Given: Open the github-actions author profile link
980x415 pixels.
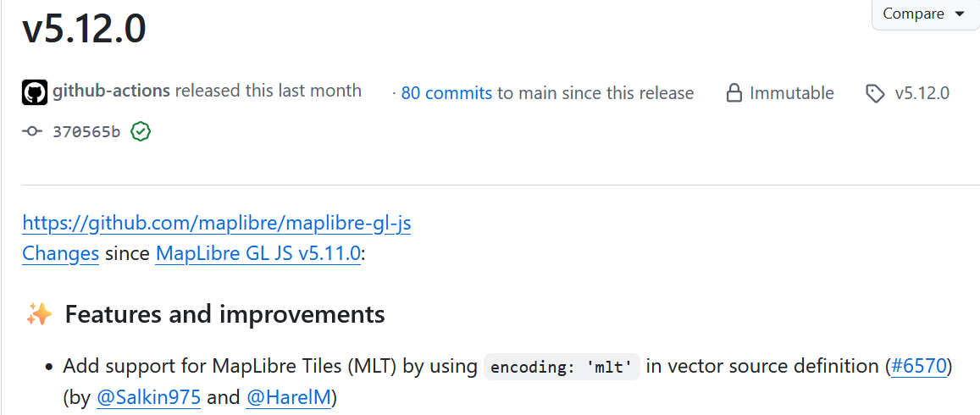Looking at the screenshot, I should 111,91.
